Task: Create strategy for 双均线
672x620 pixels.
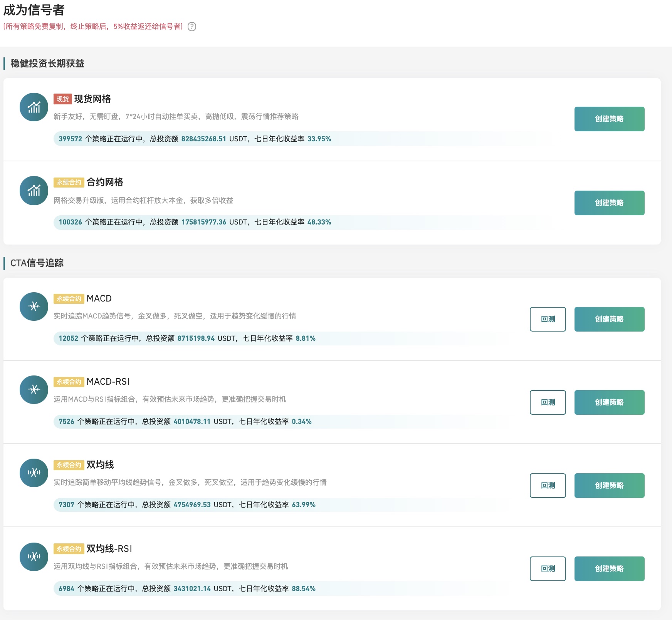Action: click(609, 486)
